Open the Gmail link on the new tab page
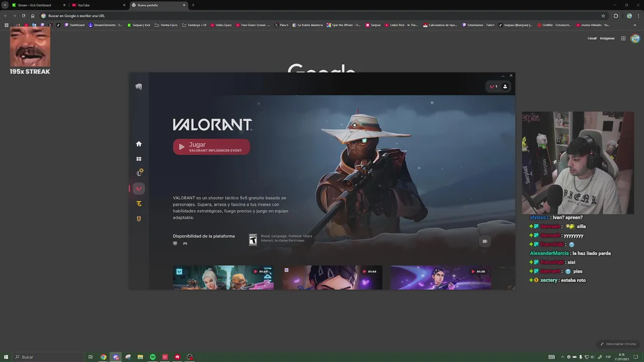Screen dimensions: 644x362 (592, 38)
